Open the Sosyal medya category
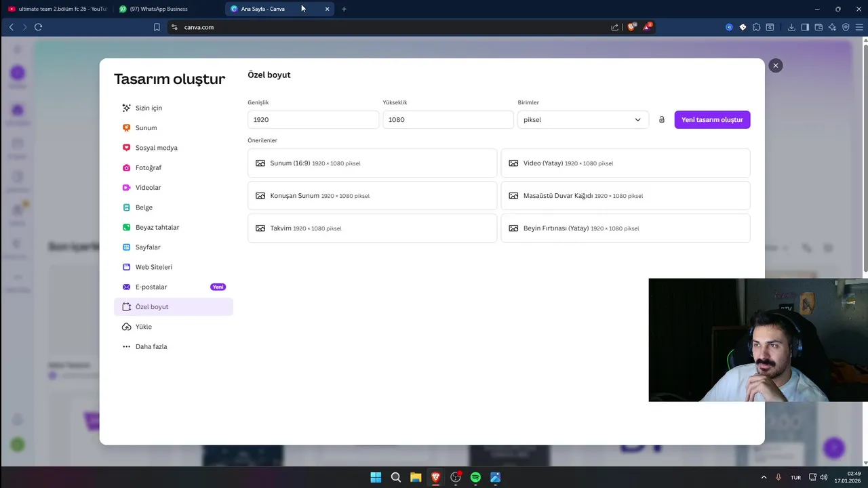The height and width of the screenshot is (488, 868). coord(174,148)
